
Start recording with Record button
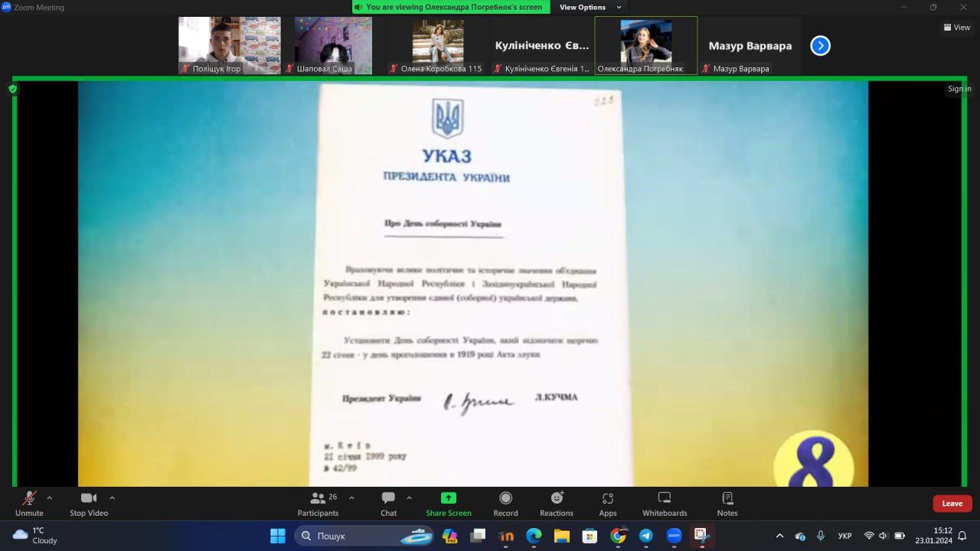click(505, 504)
